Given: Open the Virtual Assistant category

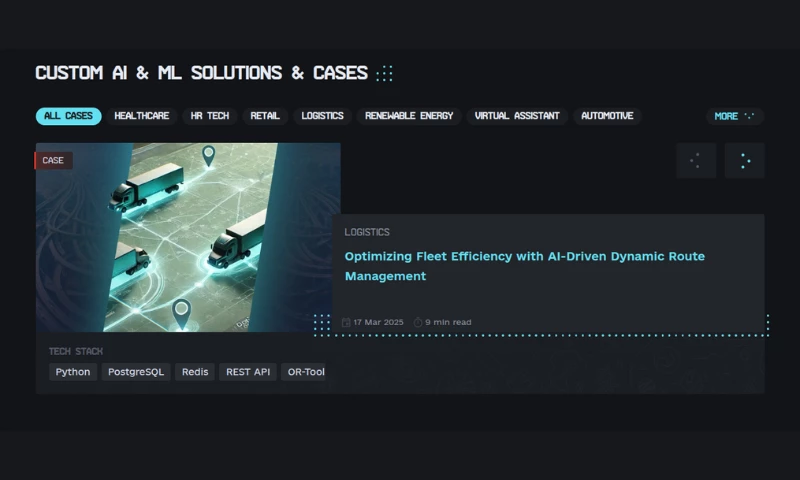Looking at the screenshot, I should tap(517, 116).
